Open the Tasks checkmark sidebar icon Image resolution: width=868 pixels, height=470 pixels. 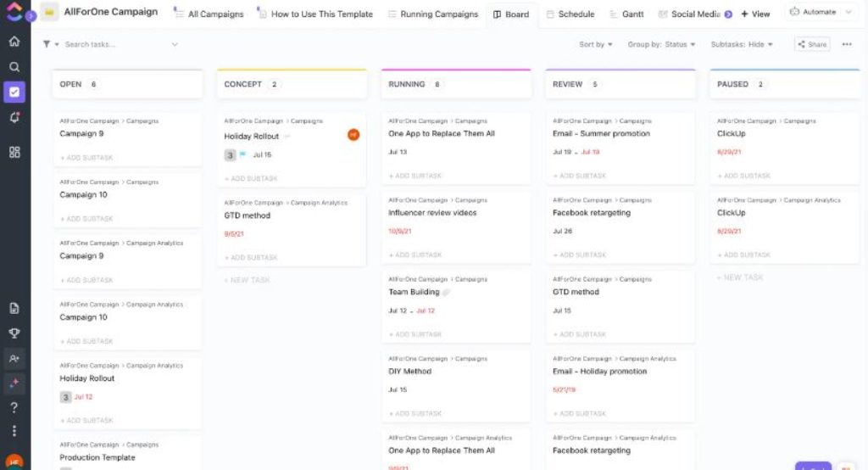(x=14, y=92)
